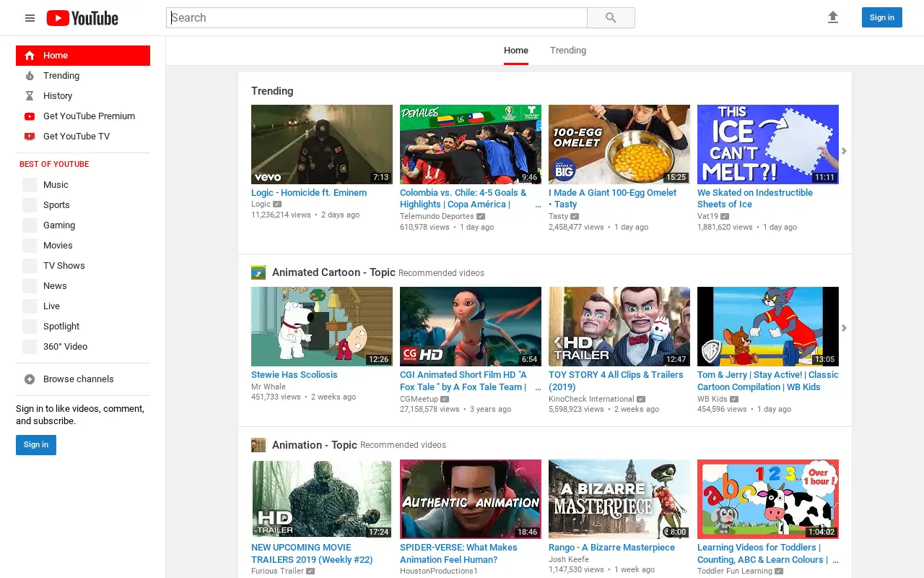Open Logic - Homicide ft. Eminem link
The height and width of the screenshot is (578, 924).
(x=309, y=193)
